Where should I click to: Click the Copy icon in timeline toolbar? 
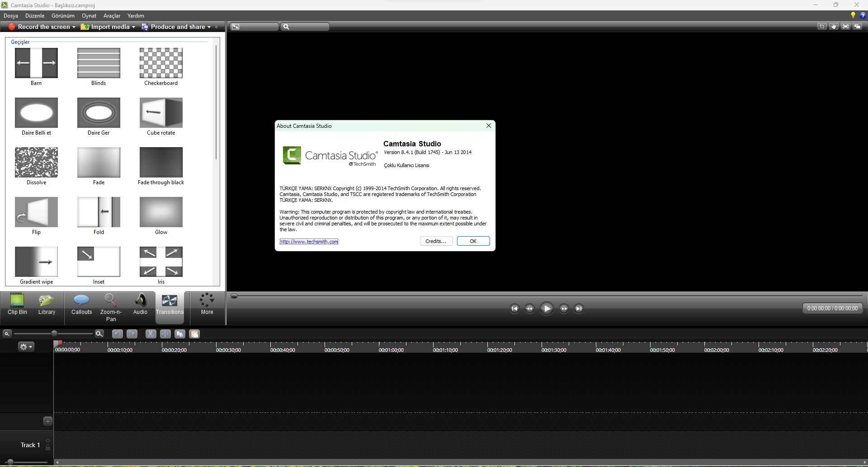tap(180, 334)
